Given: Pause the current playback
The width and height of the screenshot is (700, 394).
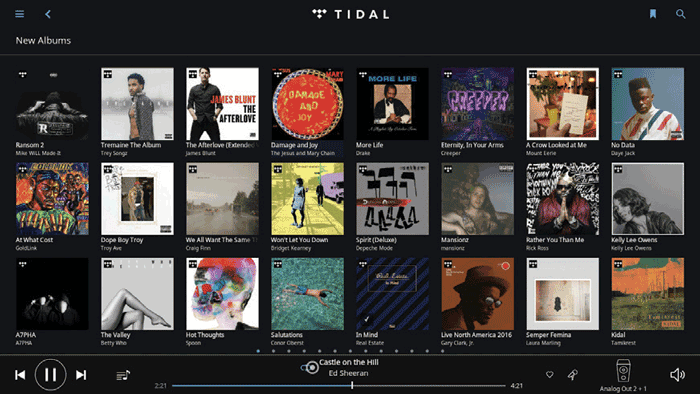Looking at the screenshot, I should coord(50,375).
